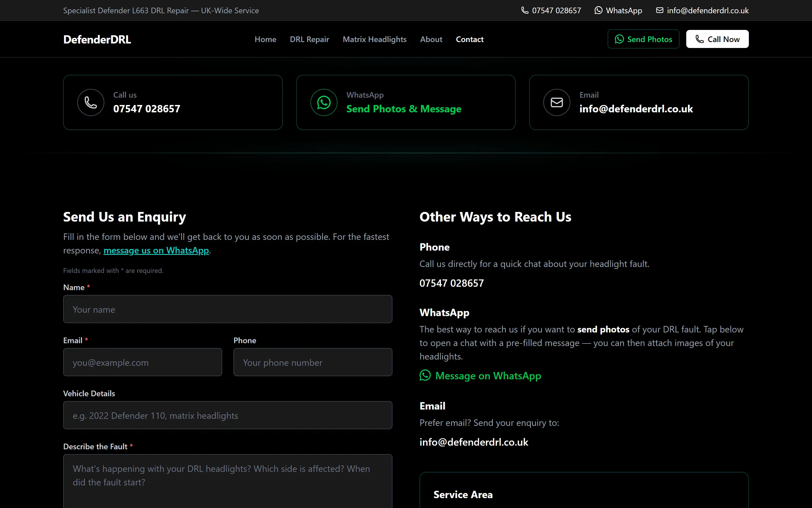The width and height of the screenshot is (812, 508).
Task: Click the 'Service Area' heading
Action: tap(463, 494)
